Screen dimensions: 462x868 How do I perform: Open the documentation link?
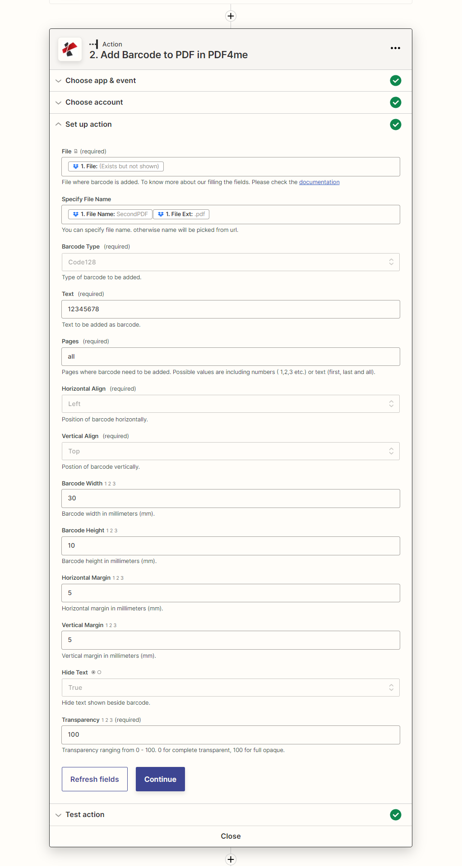coord(319,182)
